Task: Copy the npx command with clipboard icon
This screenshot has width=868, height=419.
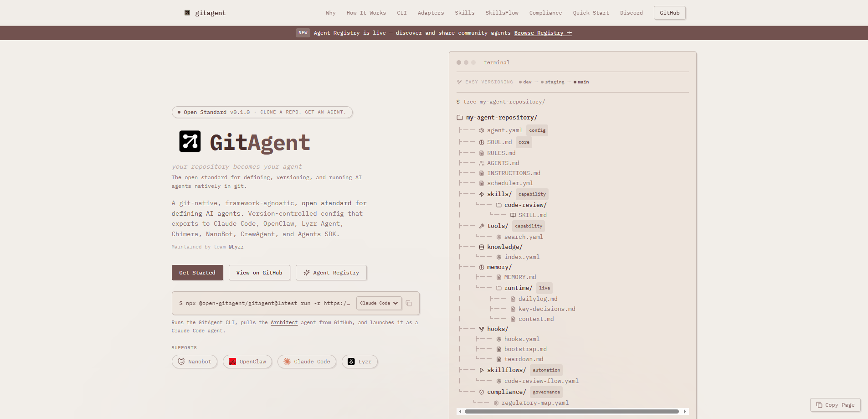Action: [x=409, y=303]
